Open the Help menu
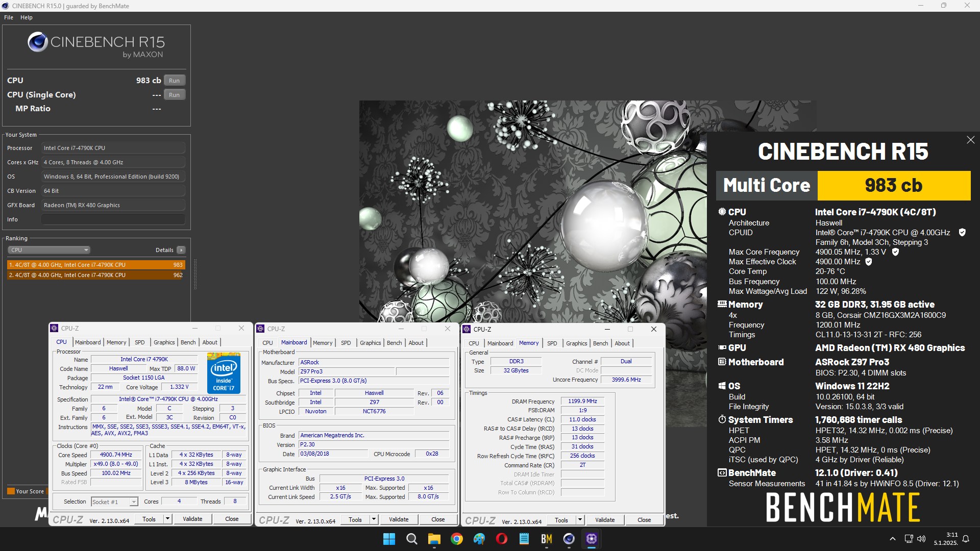980x551 pixels. (x=27, y=17)
